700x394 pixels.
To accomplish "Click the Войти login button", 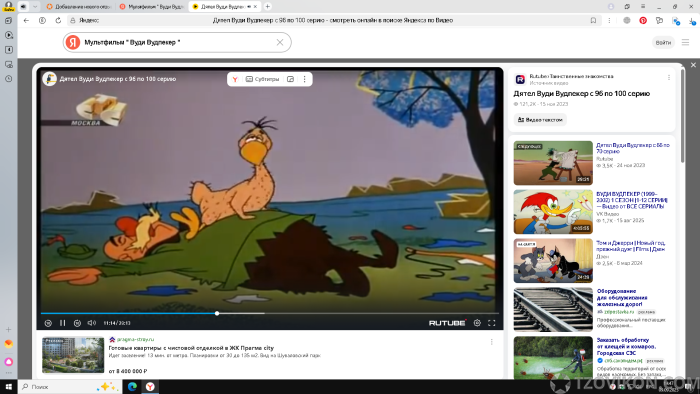I will click(x=663, y=42).
